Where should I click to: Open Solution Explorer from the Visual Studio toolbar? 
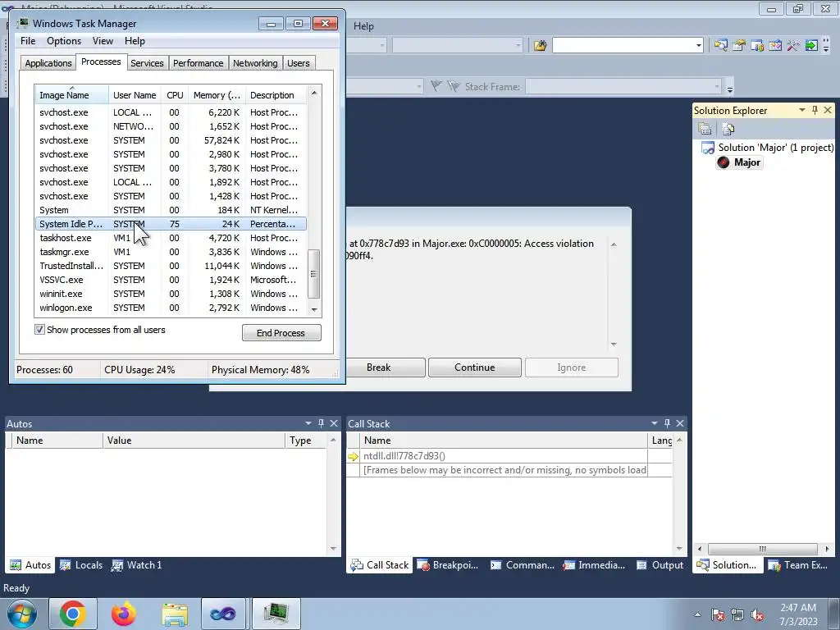point(720,46)
